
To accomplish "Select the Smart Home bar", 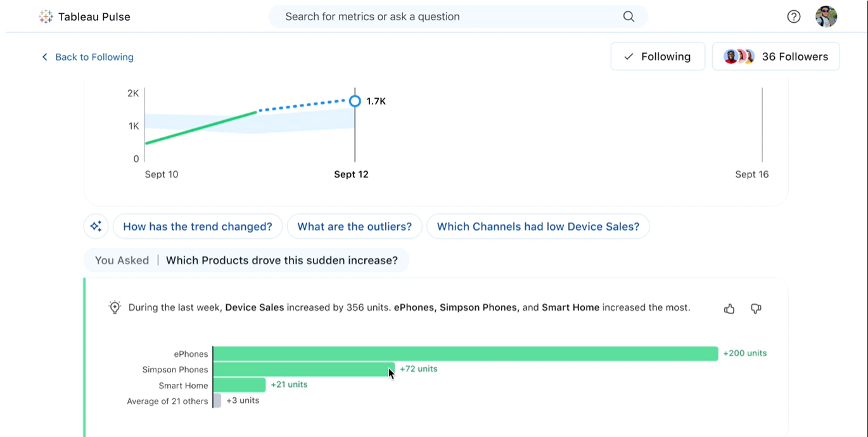I will click(239, 385).
